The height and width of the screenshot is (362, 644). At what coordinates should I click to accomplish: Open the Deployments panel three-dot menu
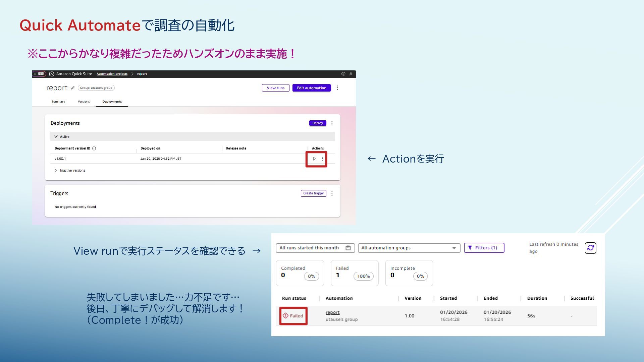pos(332,123)
